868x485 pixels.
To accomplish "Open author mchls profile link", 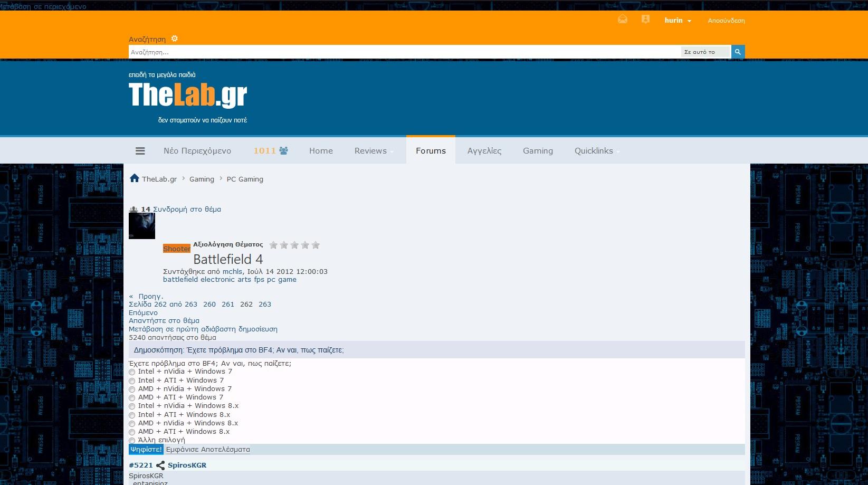I will point(232,272).
